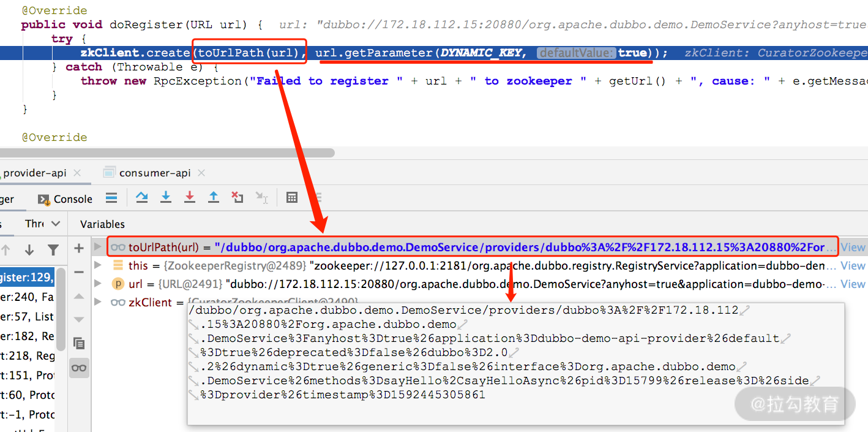Viewport: 868px width, 432px height.
Task: Remove selected watch with minus icon
Action: tap(79, 272)
